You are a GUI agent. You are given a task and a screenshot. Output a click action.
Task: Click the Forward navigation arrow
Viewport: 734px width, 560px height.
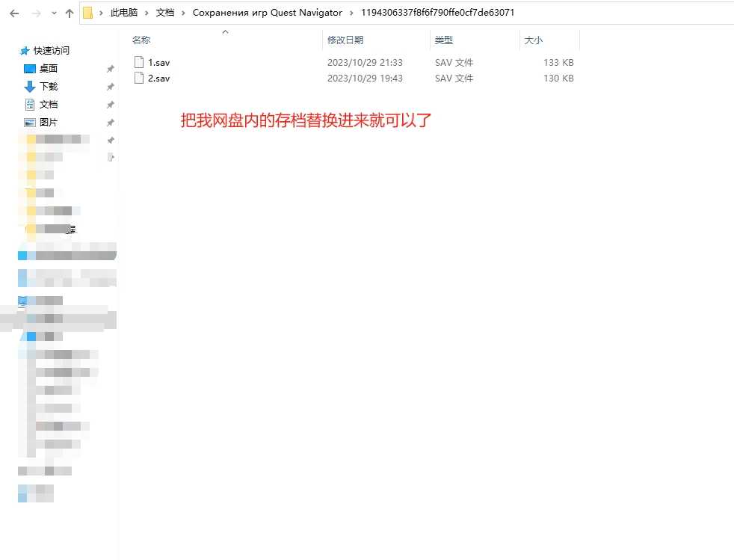click(x=34, y=13)
